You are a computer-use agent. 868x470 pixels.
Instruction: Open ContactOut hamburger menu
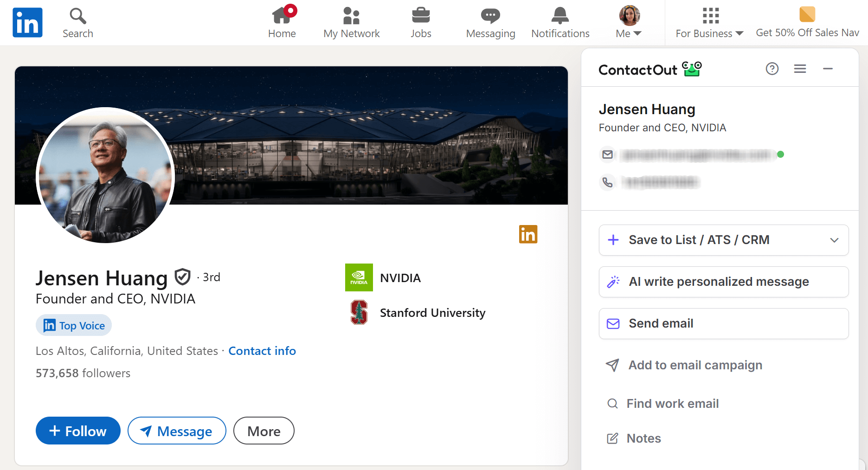click(800, 69)
